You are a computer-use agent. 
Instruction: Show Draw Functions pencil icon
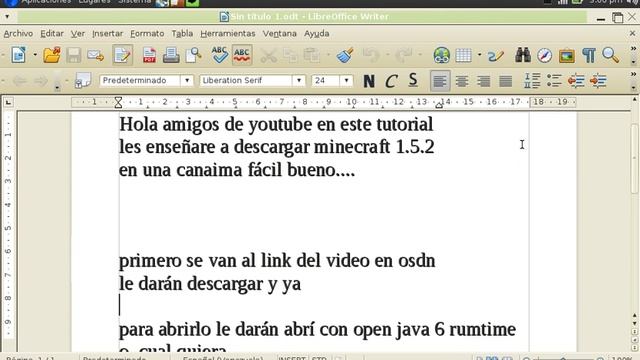point(496,56)
